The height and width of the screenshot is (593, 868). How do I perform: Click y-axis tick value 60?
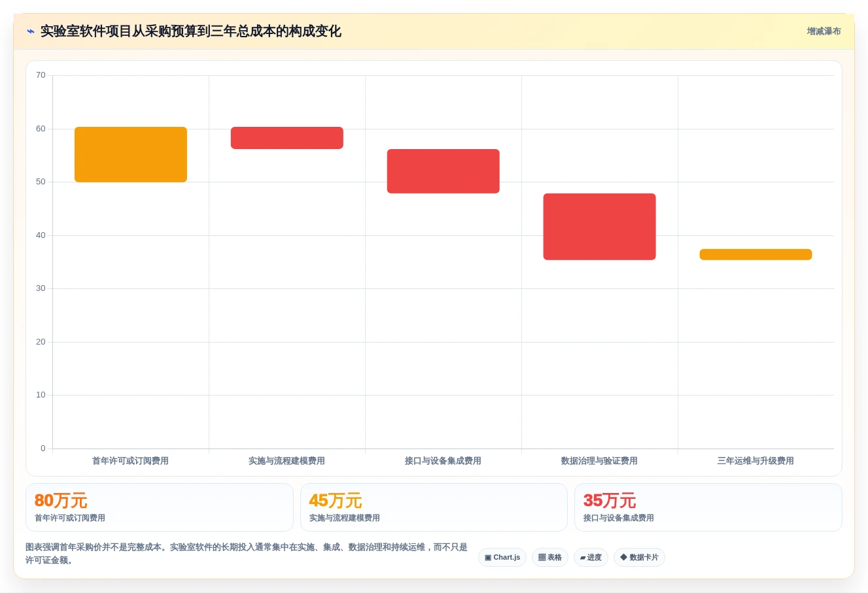[41, 129]
